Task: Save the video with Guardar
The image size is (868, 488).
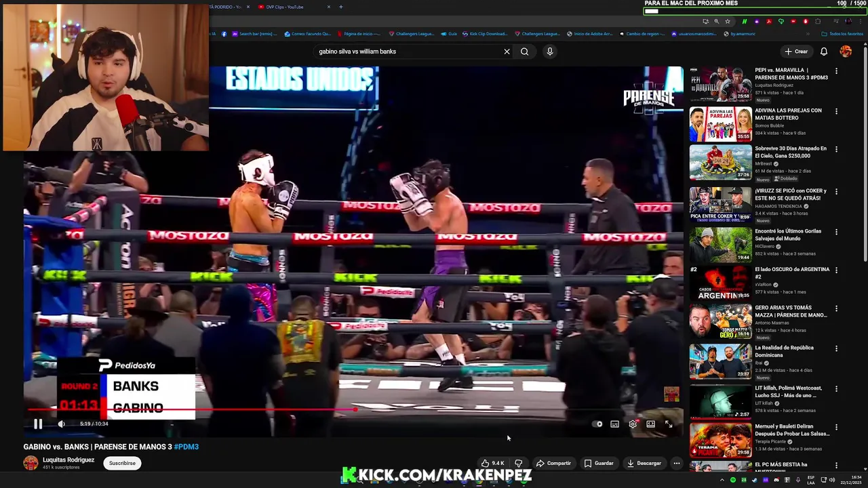Action: coord(599,464)
